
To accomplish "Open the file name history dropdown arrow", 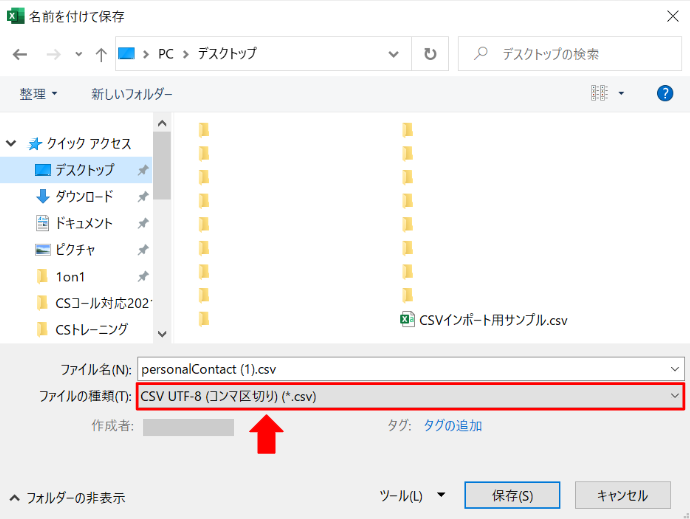I will 675,369.
